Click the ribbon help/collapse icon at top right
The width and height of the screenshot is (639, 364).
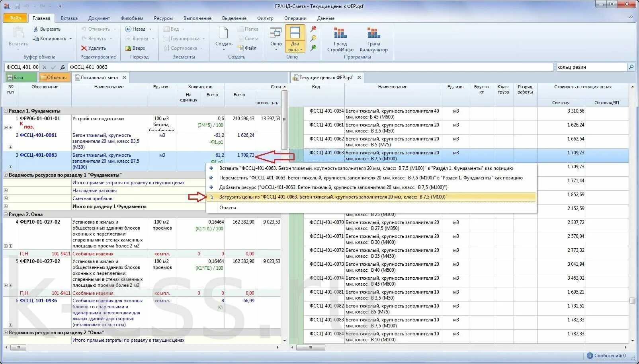click(631, 18)
